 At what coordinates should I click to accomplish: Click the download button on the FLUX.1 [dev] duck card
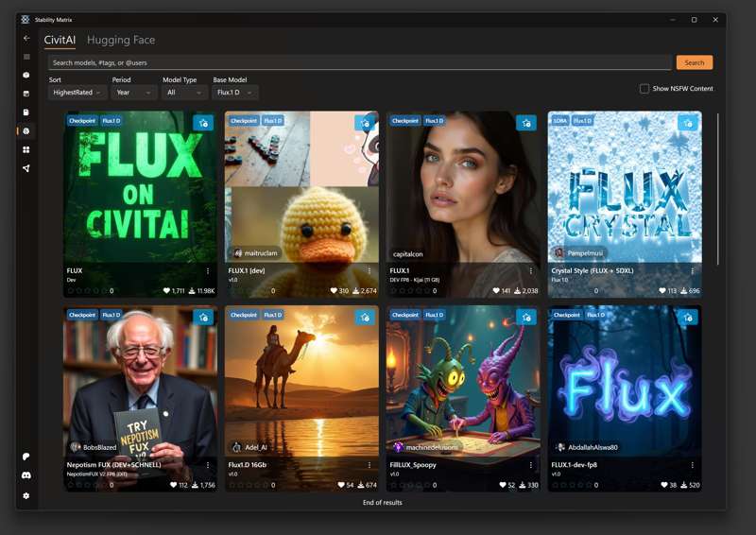point(365,123)
